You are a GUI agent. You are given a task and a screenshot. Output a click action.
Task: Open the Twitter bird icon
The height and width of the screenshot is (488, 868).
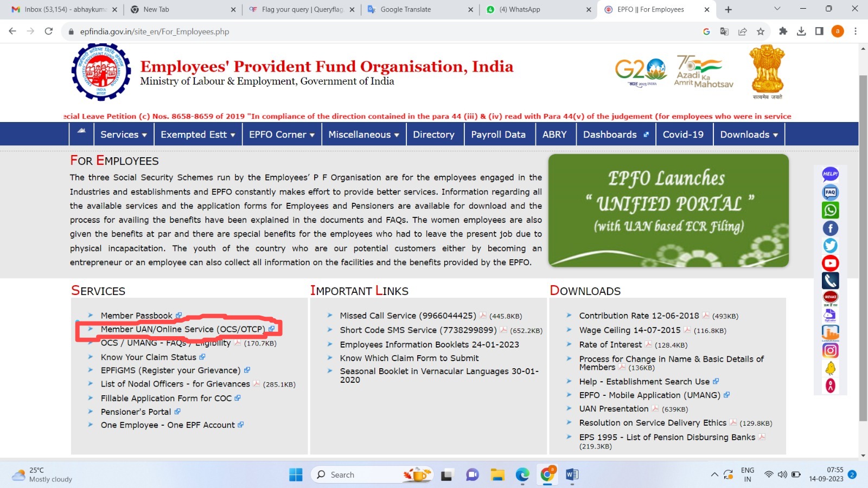click(x=830, y=246)
